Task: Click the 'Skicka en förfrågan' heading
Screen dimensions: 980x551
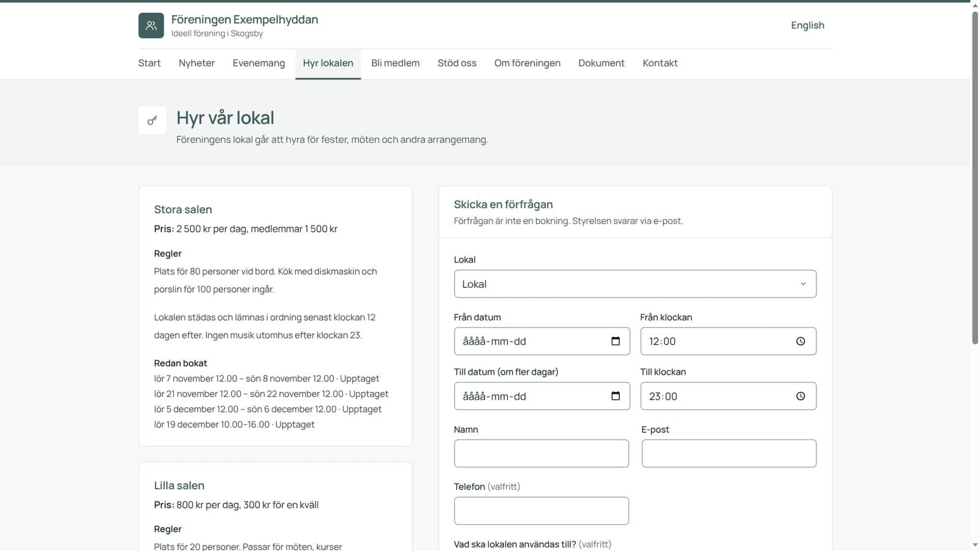Action: pos(503,204)
